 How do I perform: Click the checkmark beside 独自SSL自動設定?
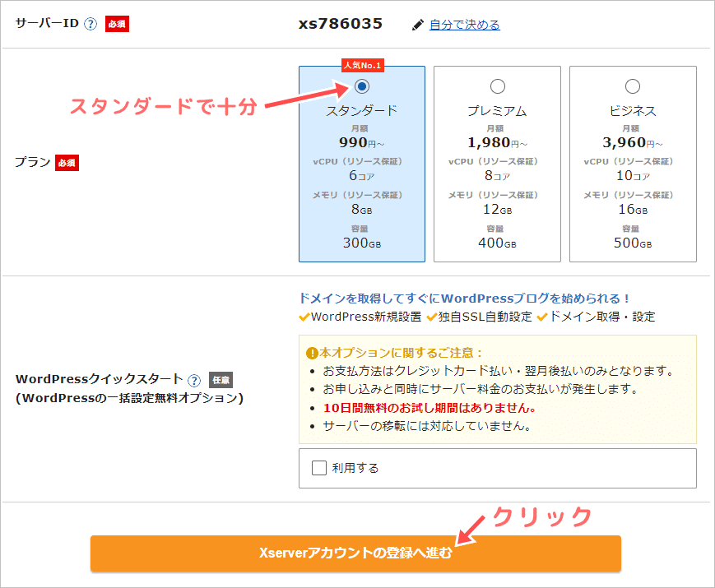pyautogui.click(x=431, y=317)
